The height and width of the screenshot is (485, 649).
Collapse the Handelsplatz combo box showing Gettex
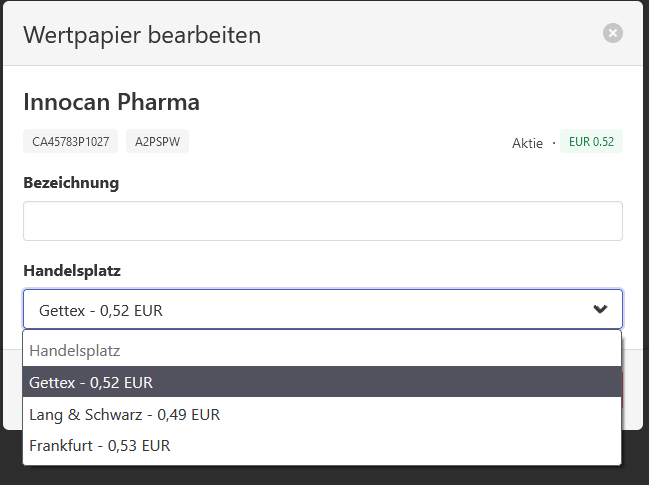tap(323, 309)
